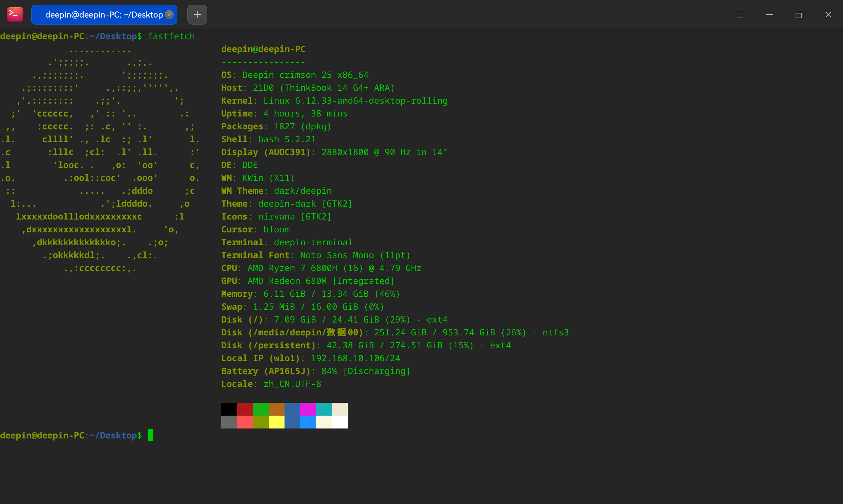Click the green cursor block at prompt
This screenshot has height=504, width=843.
tap(151, 436)
